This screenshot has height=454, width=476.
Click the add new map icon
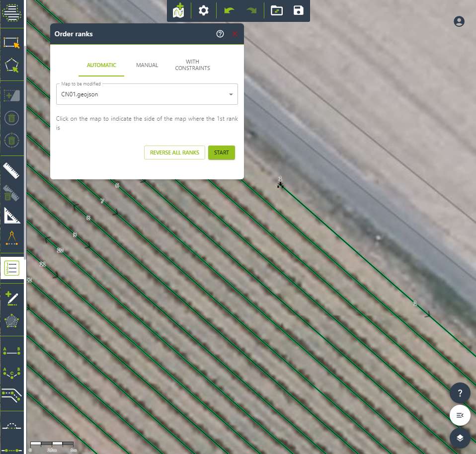pyautogui.click(x=178, y=10)
